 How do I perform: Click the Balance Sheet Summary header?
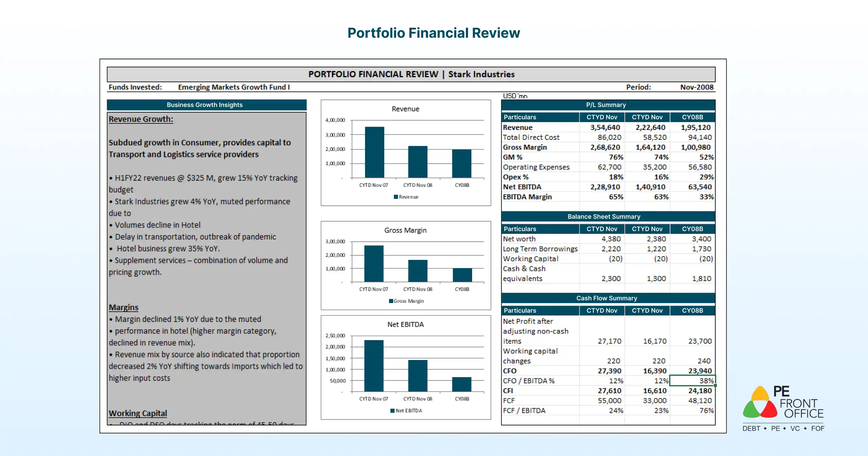click(x=608, y=217)
